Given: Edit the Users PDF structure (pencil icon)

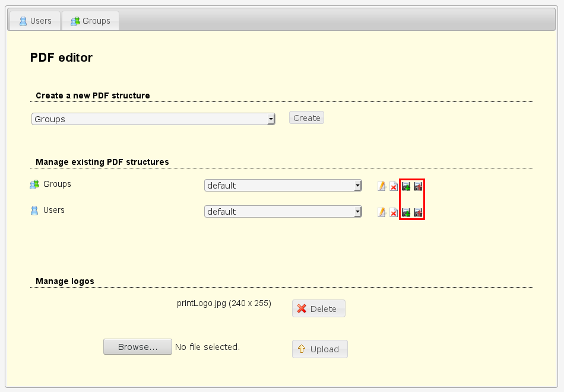Looking at the screenshot, I should click(x=382, y=212).
